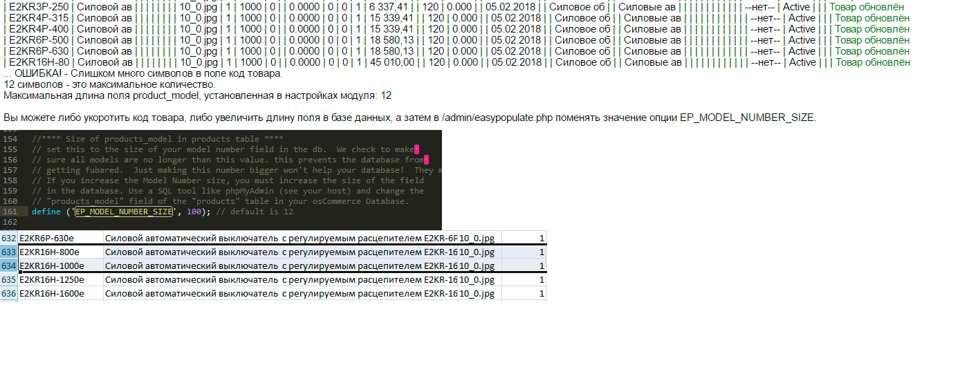Click 15 339,41 in the E2KR4P-315 row

(x=392, y=18)
